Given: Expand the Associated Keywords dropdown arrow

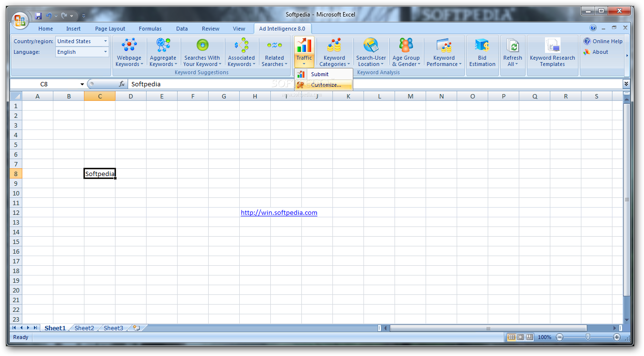Looking at the screenshot, I should (x=254, y=64).
